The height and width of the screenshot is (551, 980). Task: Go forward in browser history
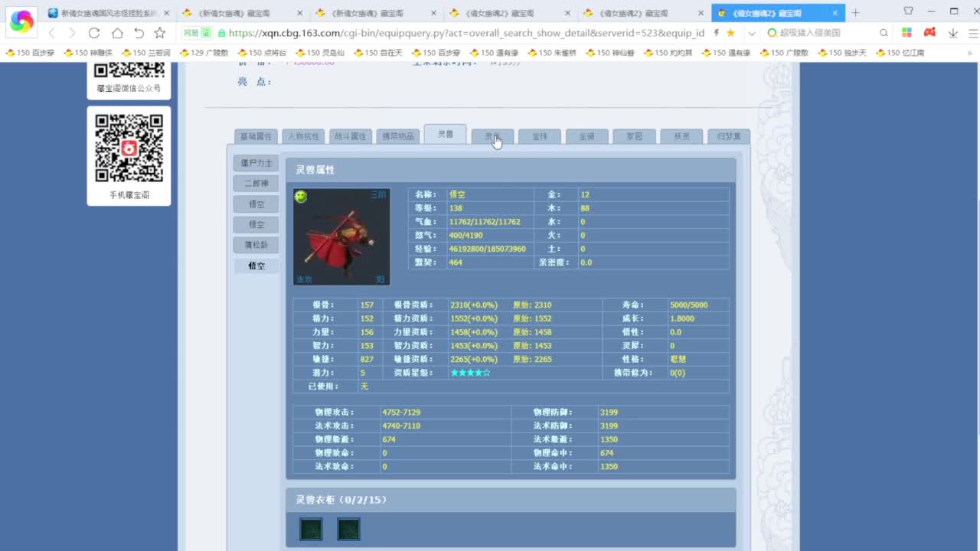[x=72, y=33]
